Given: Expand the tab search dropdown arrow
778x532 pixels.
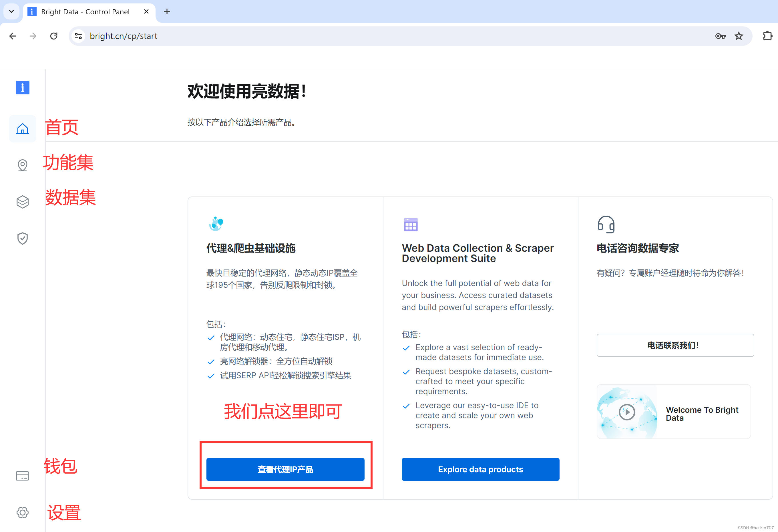Looking at the screenshot, I should (x=11, y=12).
